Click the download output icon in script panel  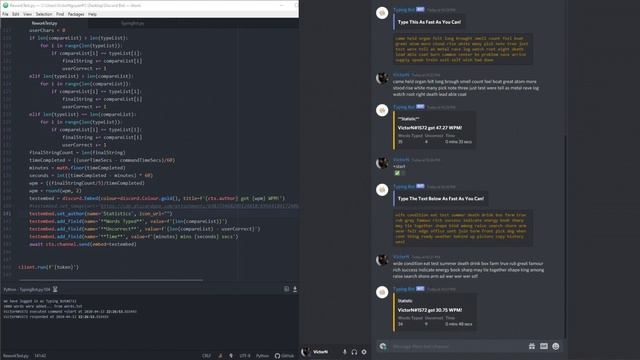coord(295,289)
